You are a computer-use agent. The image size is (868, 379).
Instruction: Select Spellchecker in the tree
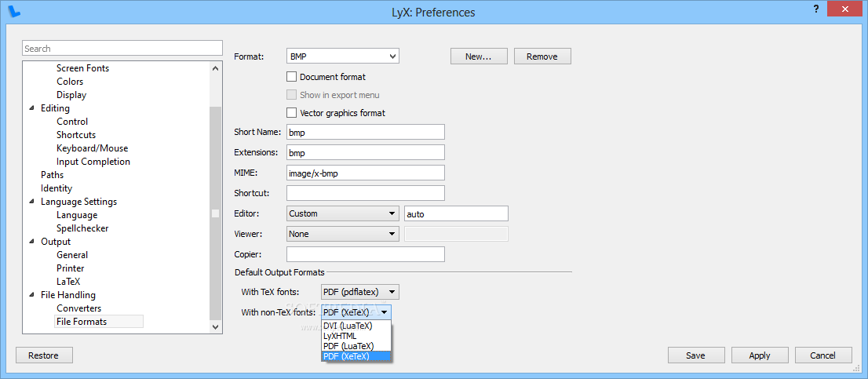[82, 228]
